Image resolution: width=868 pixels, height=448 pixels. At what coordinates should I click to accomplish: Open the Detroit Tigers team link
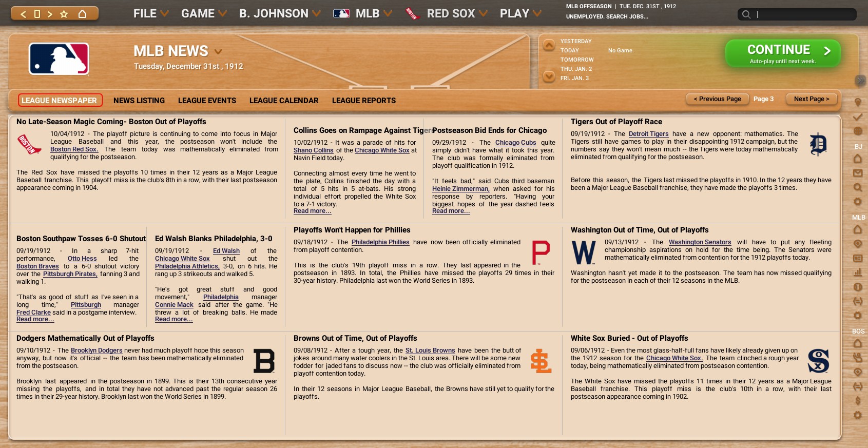648,134
